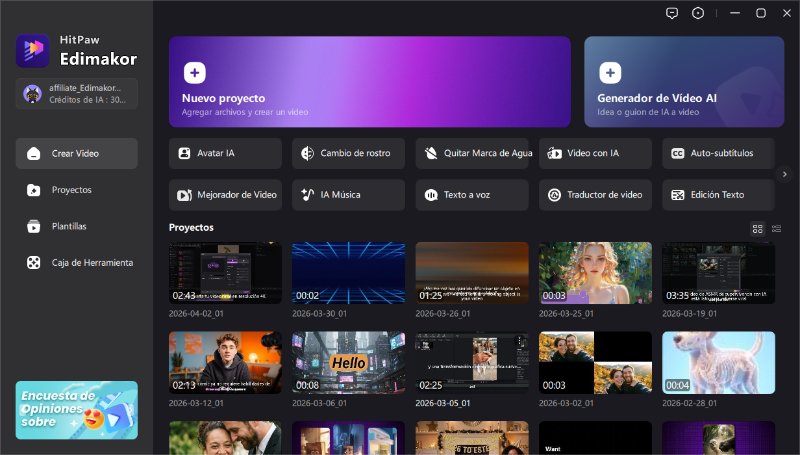Viewport: 800px width, 455px height.
Task: Open the Generador de Vídeo AI
Action: pyautogui.click(x=684, y=82)
